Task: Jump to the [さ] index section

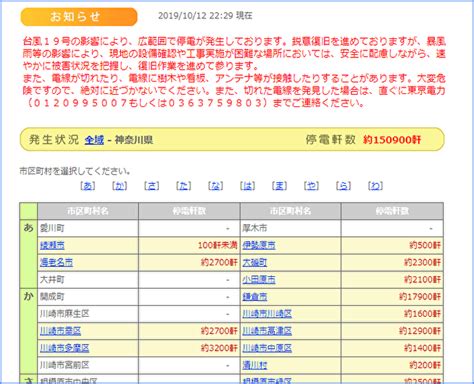Action: click(x=152, y=186)
